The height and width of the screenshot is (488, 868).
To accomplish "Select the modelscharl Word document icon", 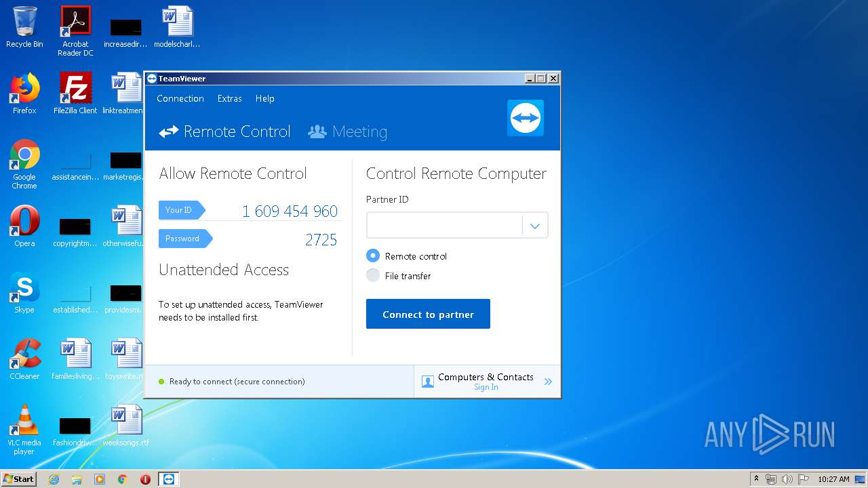I will (x=177, y=27).
